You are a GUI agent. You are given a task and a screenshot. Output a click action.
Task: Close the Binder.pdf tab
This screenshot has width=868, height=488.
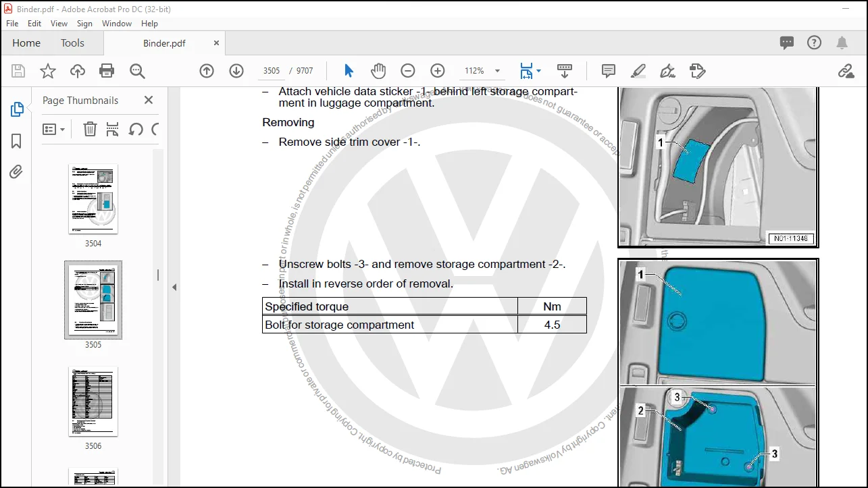(x=216, y=43)
